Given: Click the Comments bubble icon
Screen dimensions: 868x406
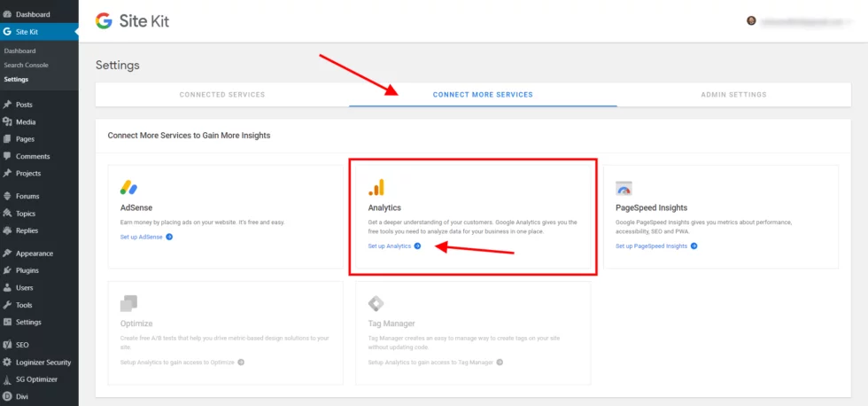Looking at the screenshot, I should click(x=7, y=156).
